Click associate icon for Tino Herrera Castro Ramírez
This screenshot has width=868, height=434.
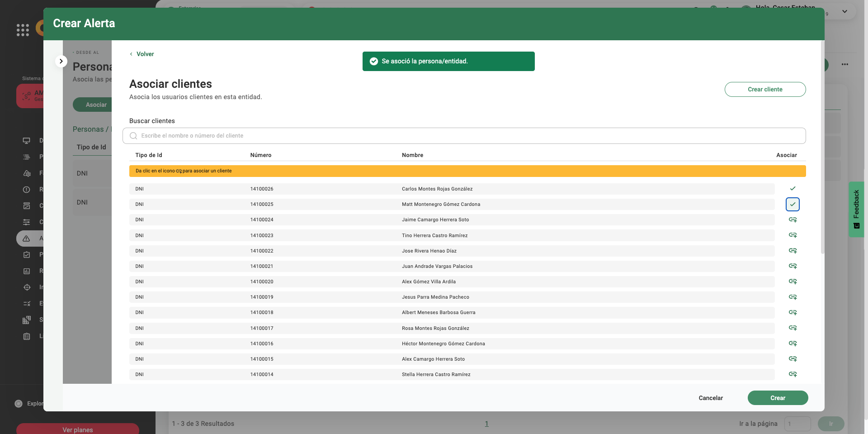coord(793,235)
